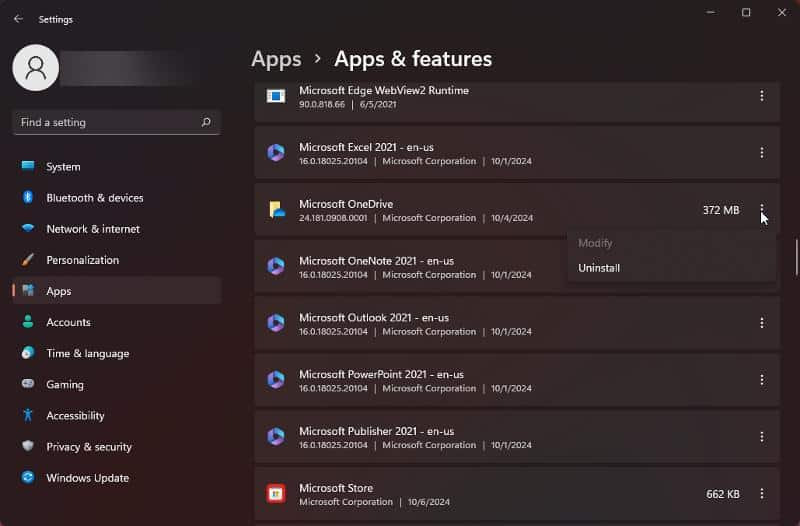Screen dimensions: 800x526
Task: Click the Personalization paintbrush icon
Action: tap(28, 260)
